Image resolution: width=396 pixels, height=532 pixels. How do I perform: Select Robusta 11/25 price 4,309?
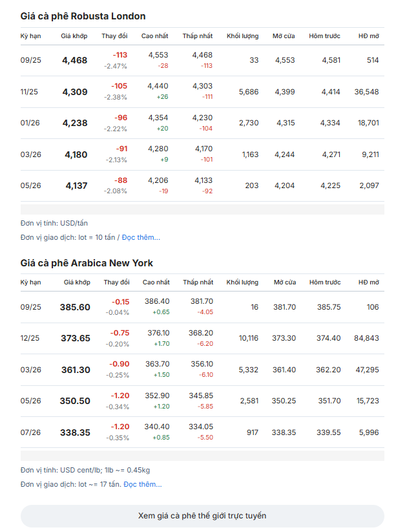(x=75, y=92)
